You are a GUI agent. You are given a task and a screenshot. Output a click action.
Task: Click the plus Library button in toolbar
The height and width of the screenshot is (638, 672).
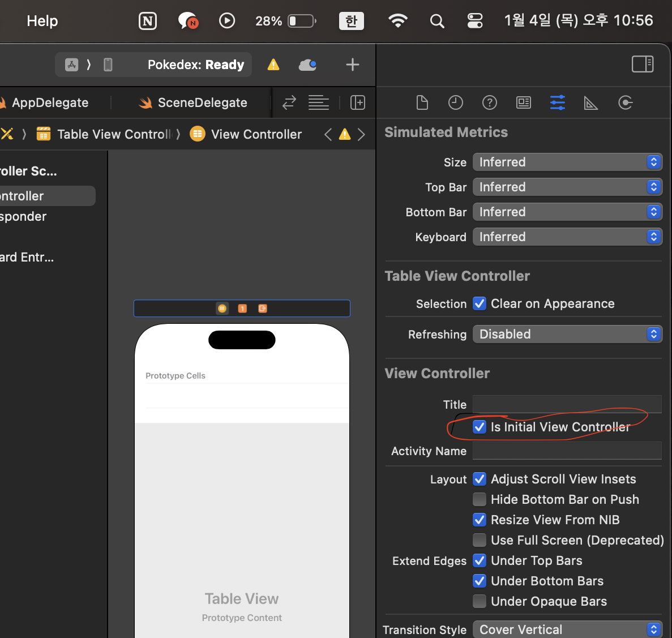click(x=352, y=65)
